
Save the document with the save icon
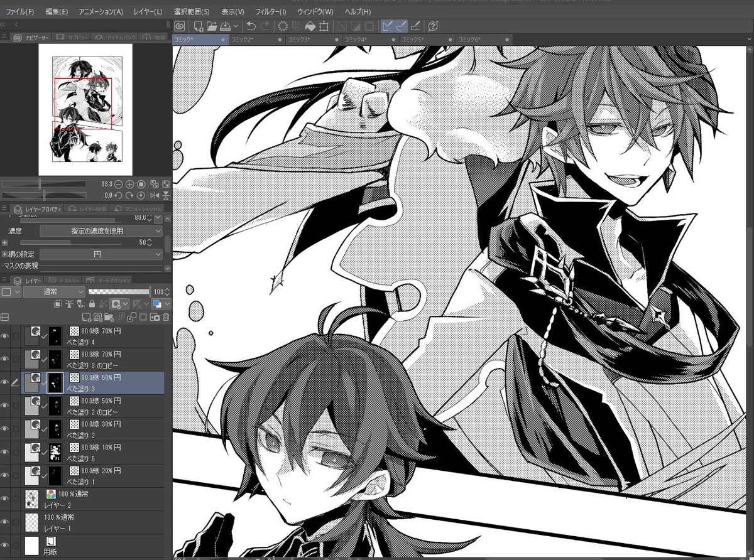pyautogui.click(x=225, y=26)
